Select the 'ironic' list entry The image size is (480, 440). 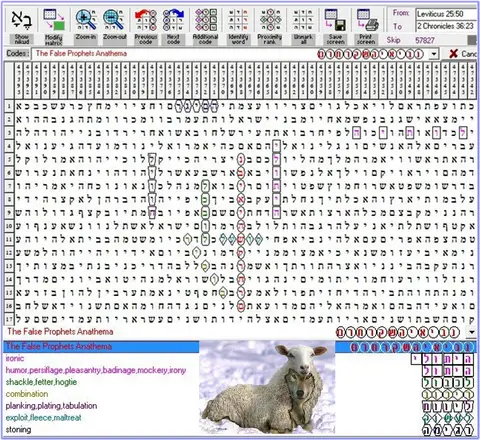pyautogui.click(x=15, y=358)
